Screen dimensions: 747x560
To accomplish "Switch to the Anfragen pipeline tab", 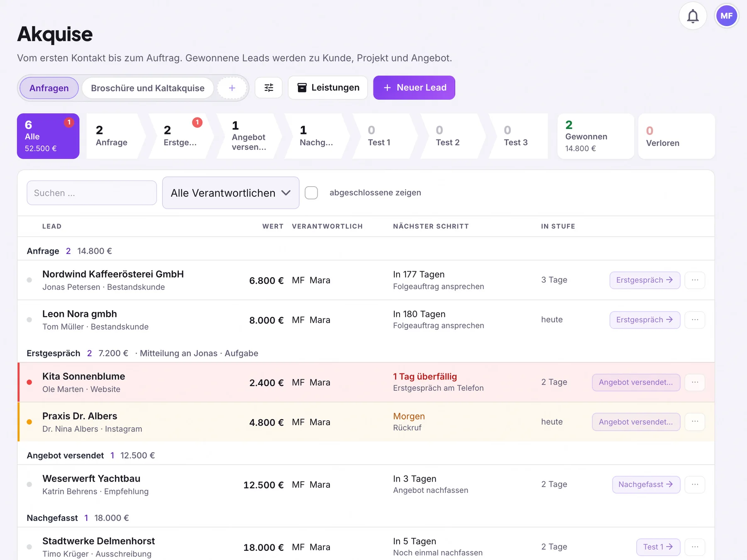I will click(49, 88).
